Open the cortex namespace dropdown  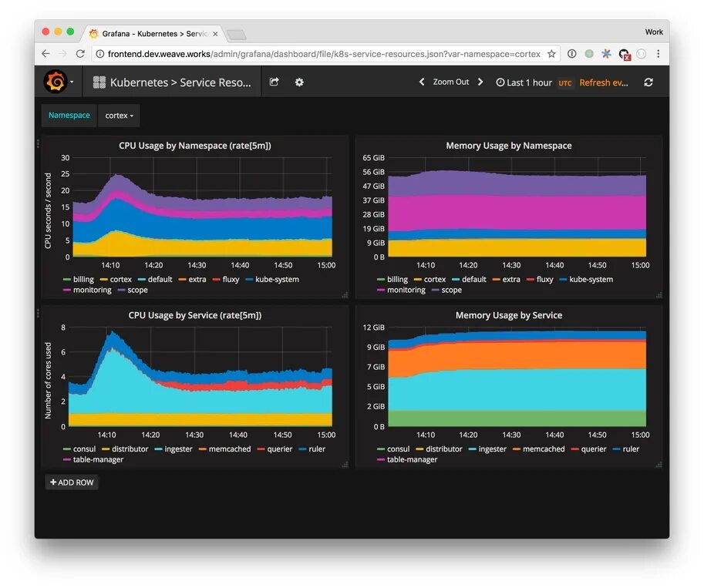[119, 116]
